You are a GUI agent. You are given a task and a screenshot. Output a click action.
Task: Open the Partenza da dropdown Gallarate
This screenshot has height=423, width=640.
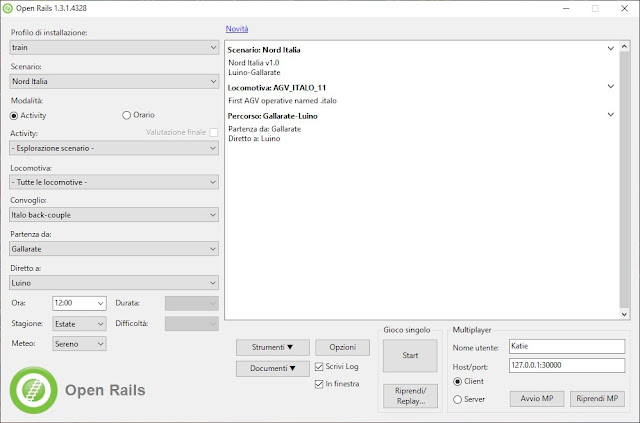[114, 249]
